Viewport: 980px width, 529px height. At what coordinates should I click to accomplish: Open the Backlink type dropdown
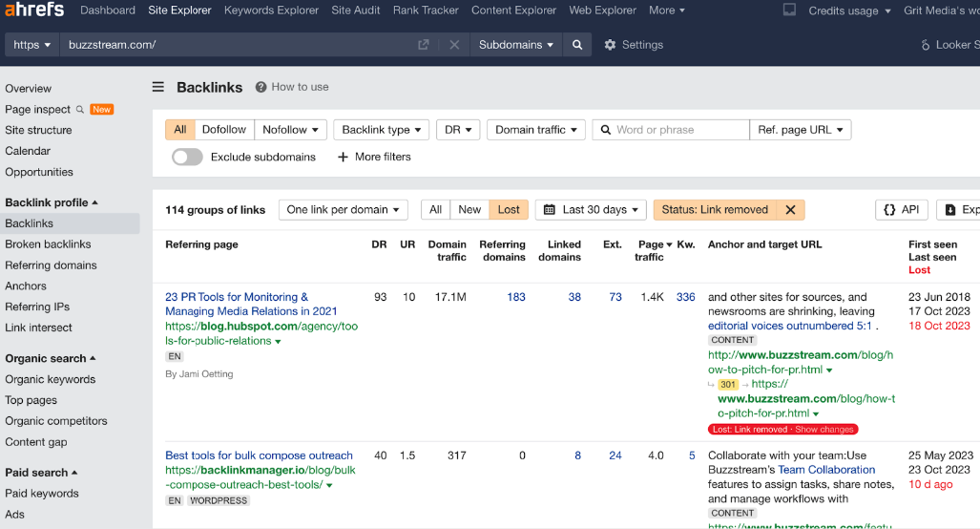[382, 130]
